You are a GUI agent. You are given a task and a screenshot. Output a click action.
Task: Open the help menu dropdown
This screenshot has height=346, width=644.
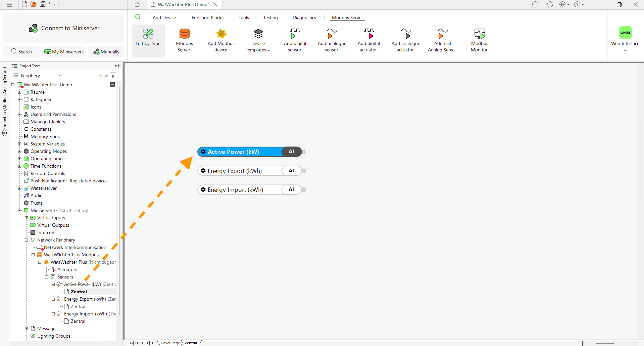click(579, 4)
